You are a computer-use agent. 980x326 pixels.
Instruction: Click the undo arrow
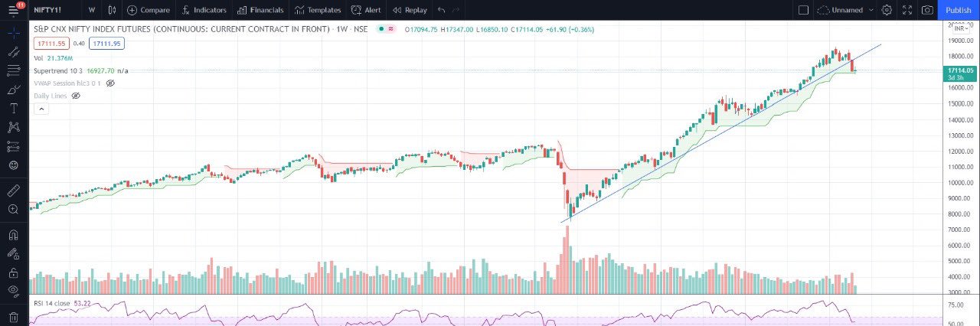[x=441, y=10]
